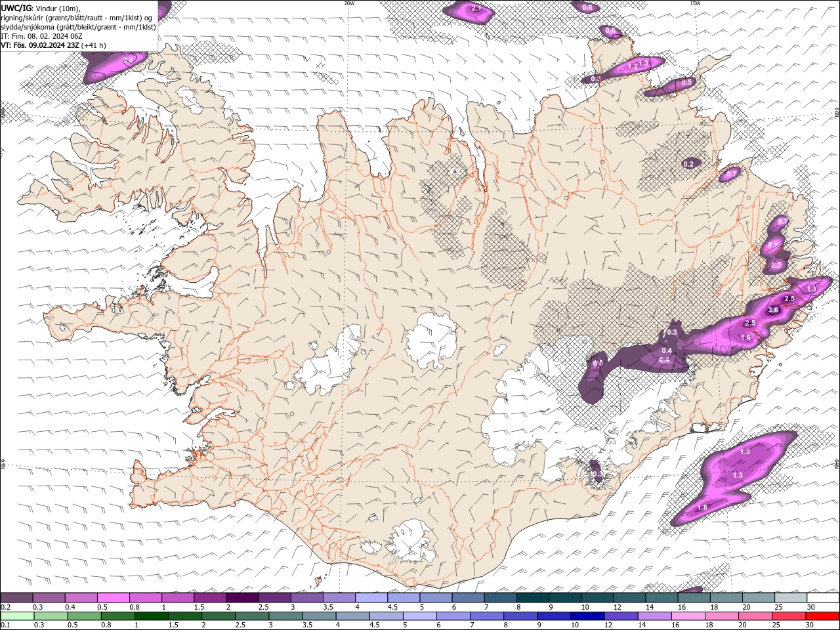
Task: Click the 2.1 snowfall value label
Action: (x=477, y=9)
